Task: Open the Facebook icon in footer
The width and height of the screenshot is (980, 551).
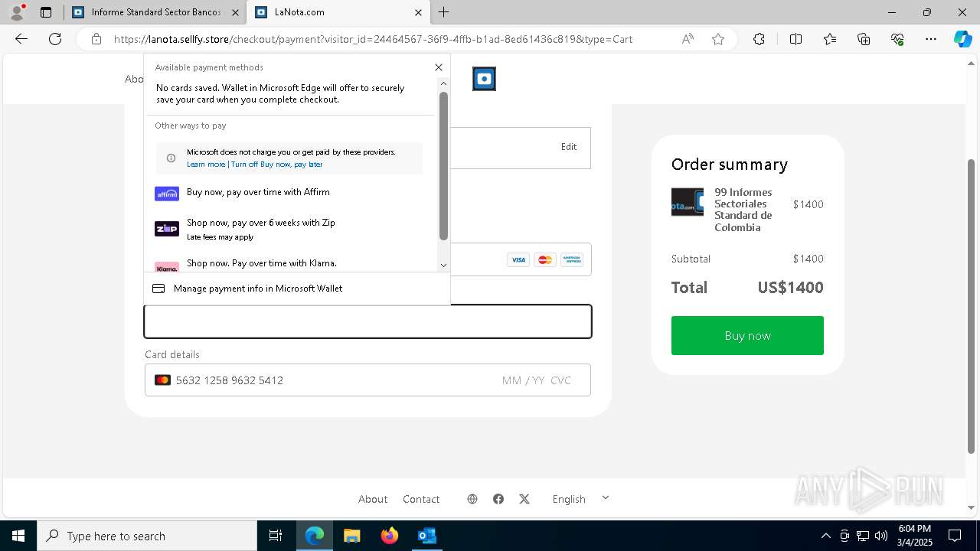Action: coord(498,499)
